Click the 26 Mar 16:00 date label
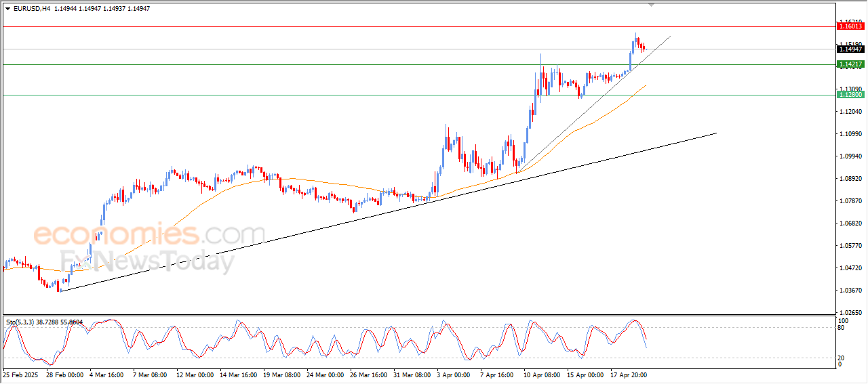The width and height of the screenshot is (868, 384). [370, 374]
